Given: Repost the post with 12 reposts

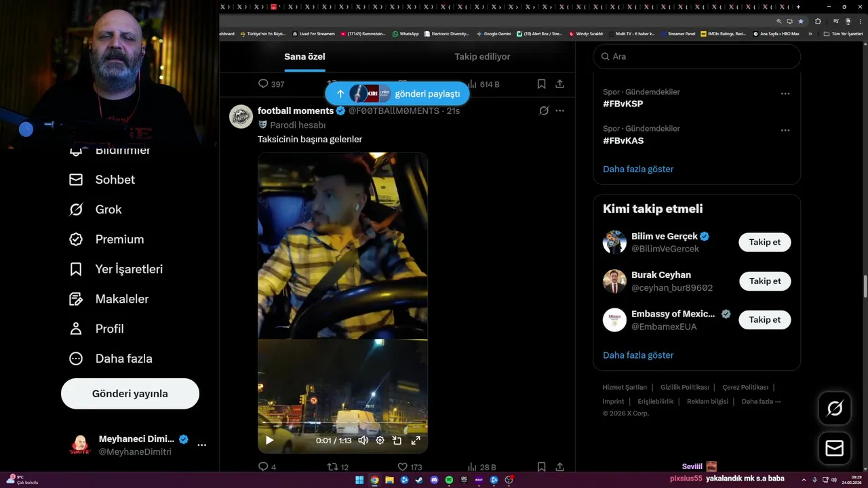Looking at the screenshot, I should point(338,467).
